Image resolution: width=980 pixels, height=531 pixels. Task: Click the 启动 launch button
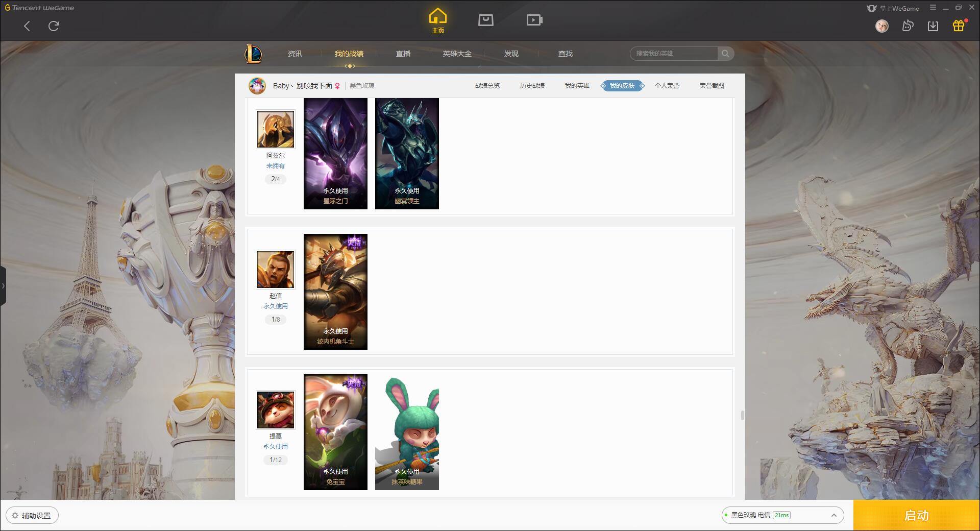[x=917, y=515]
